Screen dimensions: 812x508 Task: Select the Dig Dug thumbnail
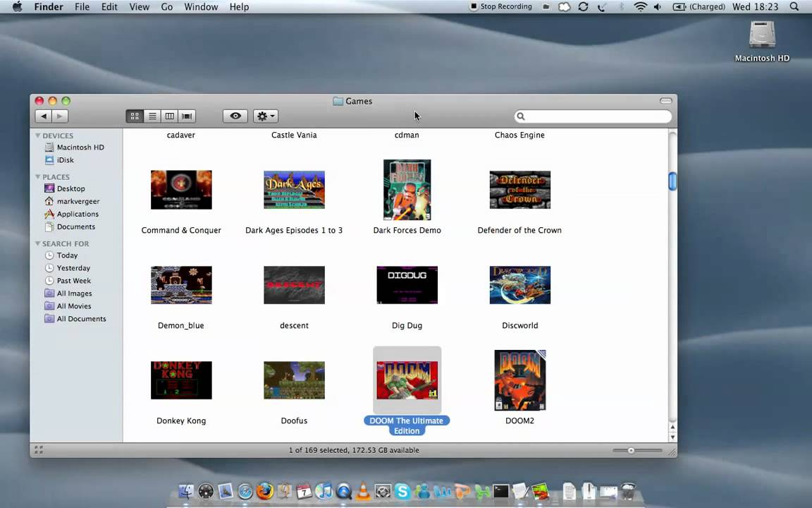407,285
